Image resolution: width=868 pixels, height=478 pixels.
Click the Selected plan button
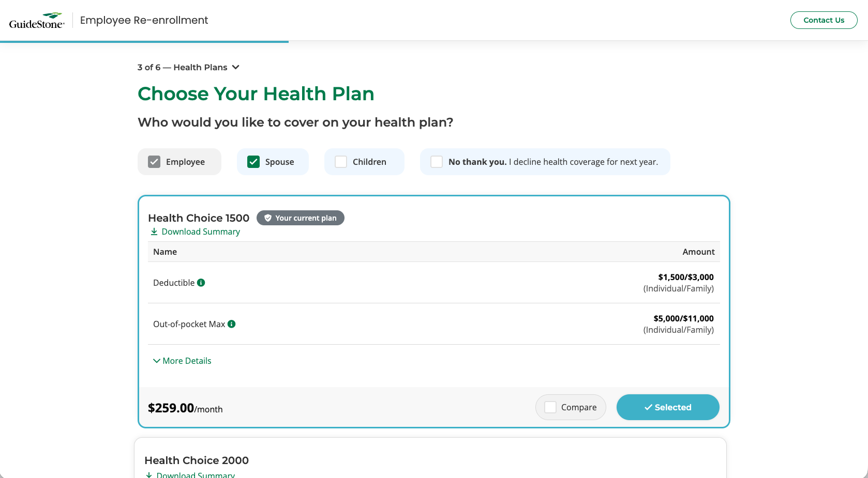(x=668, y=407)
